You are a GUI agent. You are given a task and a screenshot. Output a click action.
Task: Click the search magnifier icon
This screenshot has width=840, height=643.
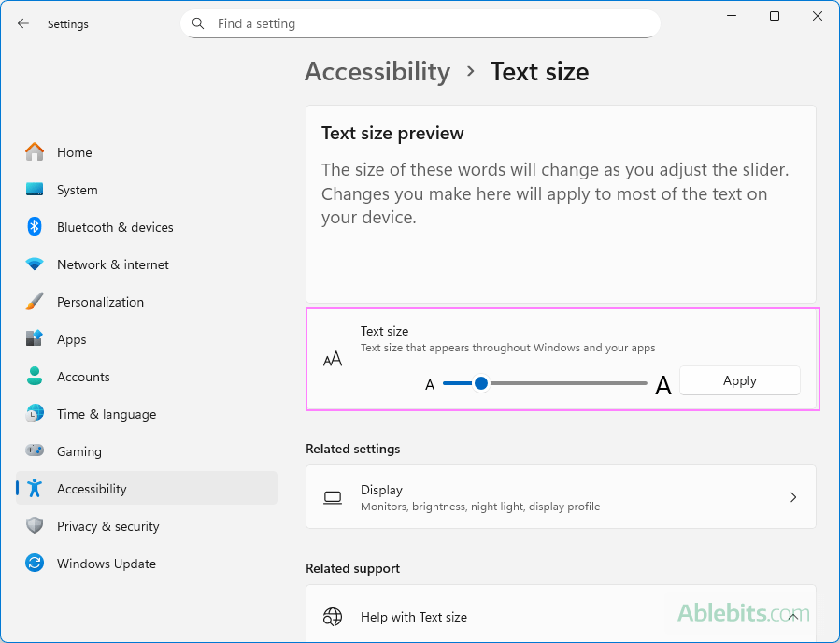point(198,23)
